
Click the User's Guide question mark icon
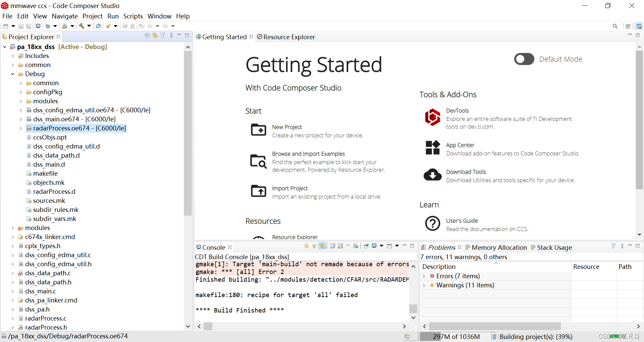(433, 223)
